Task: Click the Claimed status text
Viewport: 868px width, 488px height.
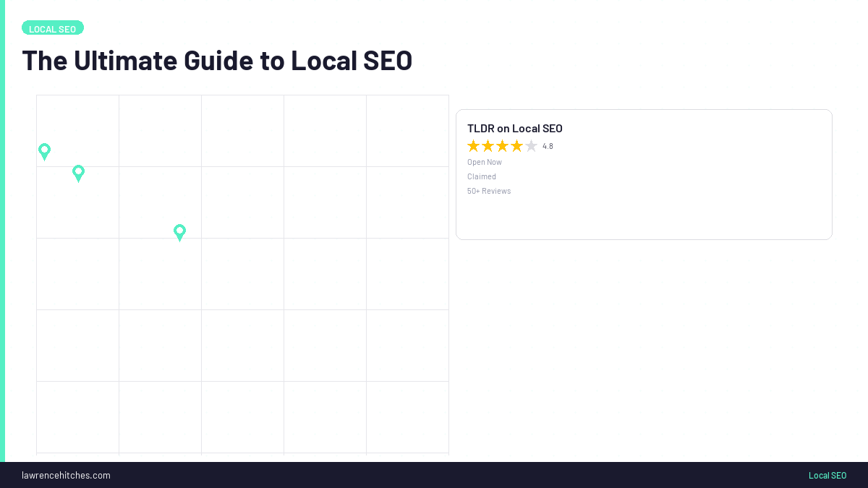Action: (x=482, y=176)
